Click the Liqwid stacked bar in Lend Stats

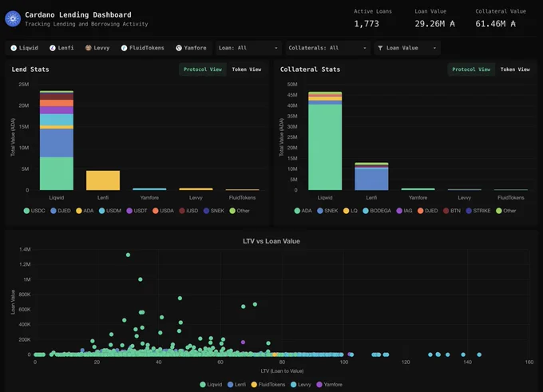(x=57, y=141)
